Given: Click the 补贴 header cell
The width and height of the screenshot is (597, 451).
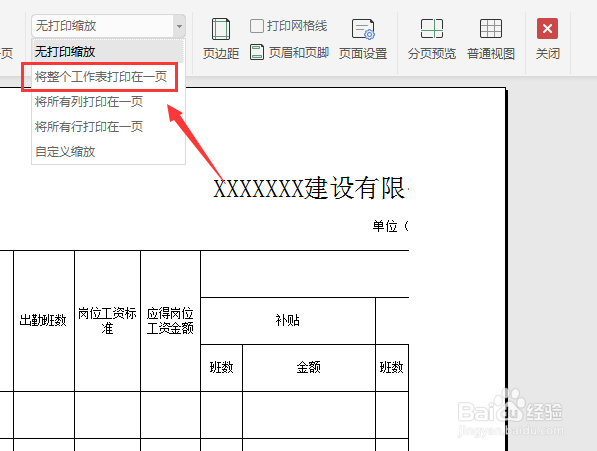Looking at the screenshot, I should pyautogui.click(x=288, y=321).
